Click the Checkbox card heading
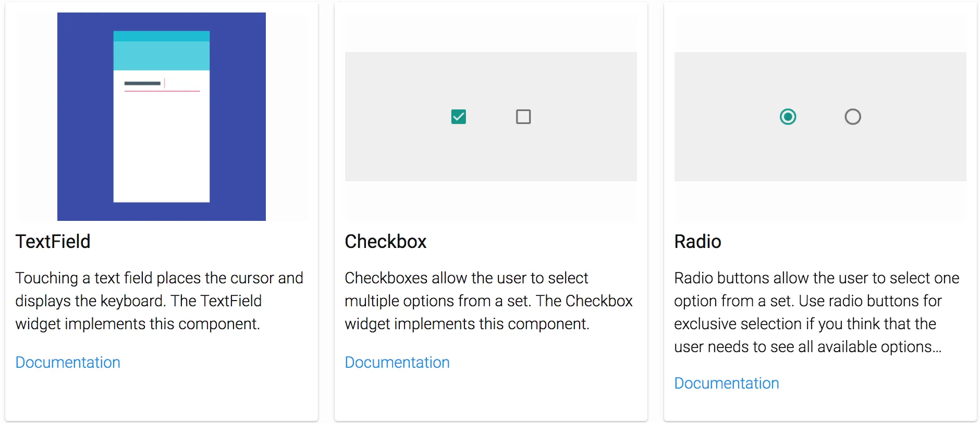 pos(386,242)
